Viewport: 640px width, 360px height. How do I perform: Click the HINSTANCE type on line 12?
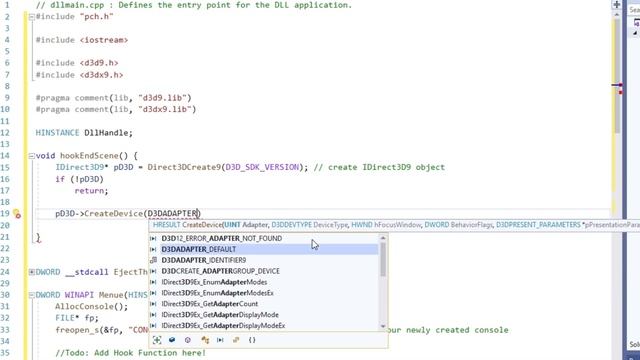pyautogui.click(x=57, y=133)
